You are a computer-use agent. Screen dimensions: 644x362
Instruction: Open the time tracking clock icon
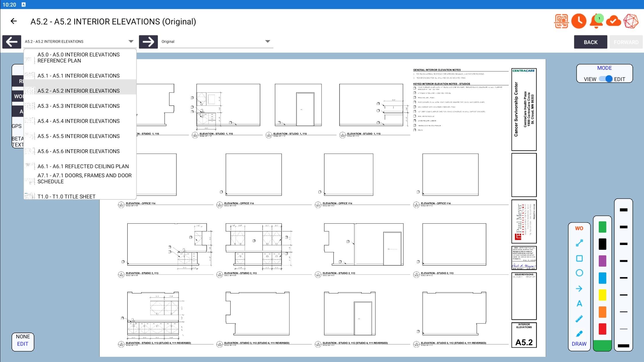pos(579,21)
